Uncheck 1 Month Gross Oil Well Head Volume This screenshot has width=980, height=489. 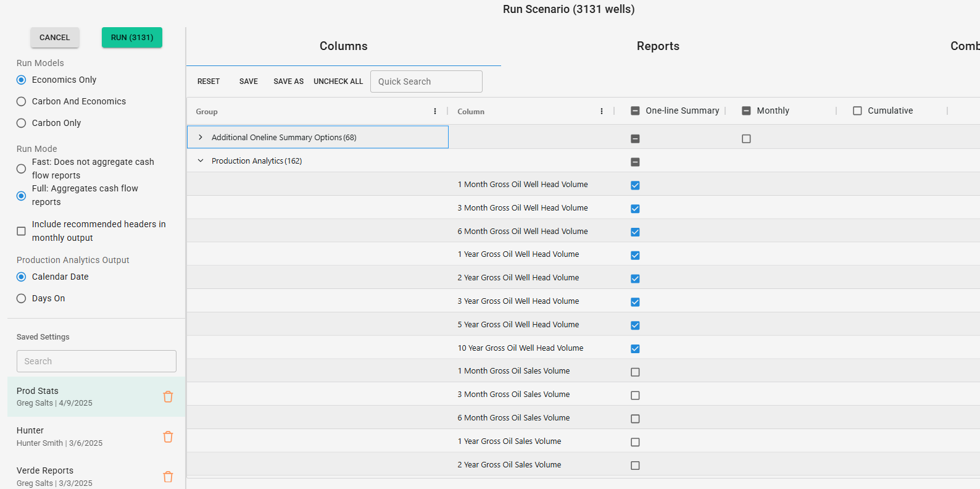(x=635, y=185)
